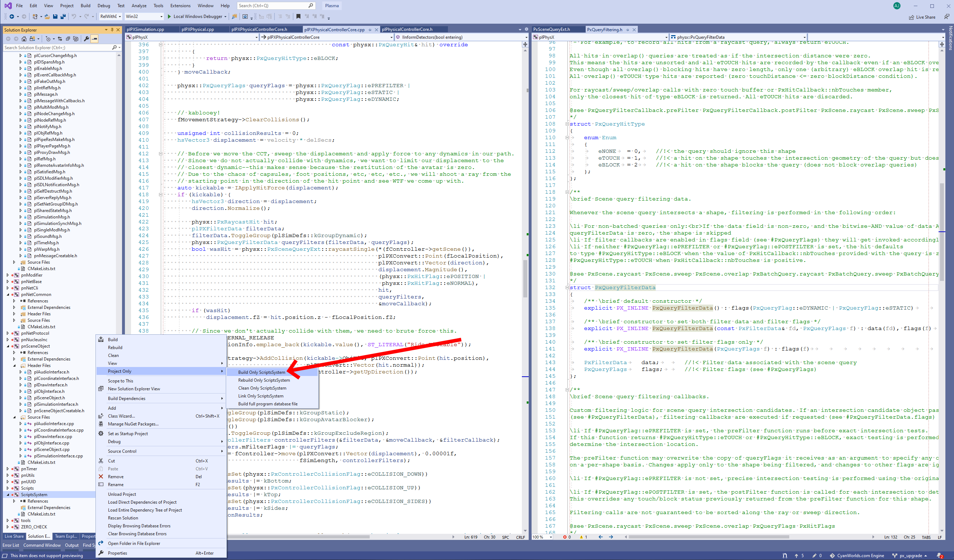
Task: Click Collapse All in Solution Explorer toolbar
Action: point(68,39)
